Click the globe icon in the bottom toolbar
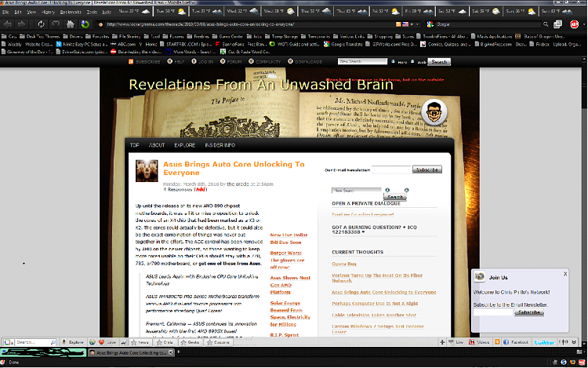 pos(92,342)
